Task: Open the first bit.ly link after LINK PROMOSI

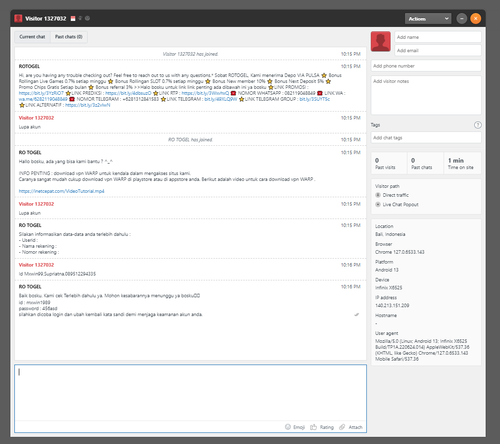Action: (41, 93)
